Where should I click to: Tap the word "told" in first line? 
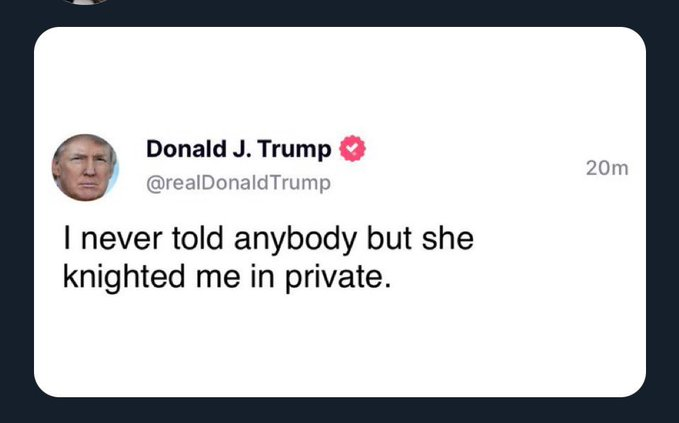[197, 238]
